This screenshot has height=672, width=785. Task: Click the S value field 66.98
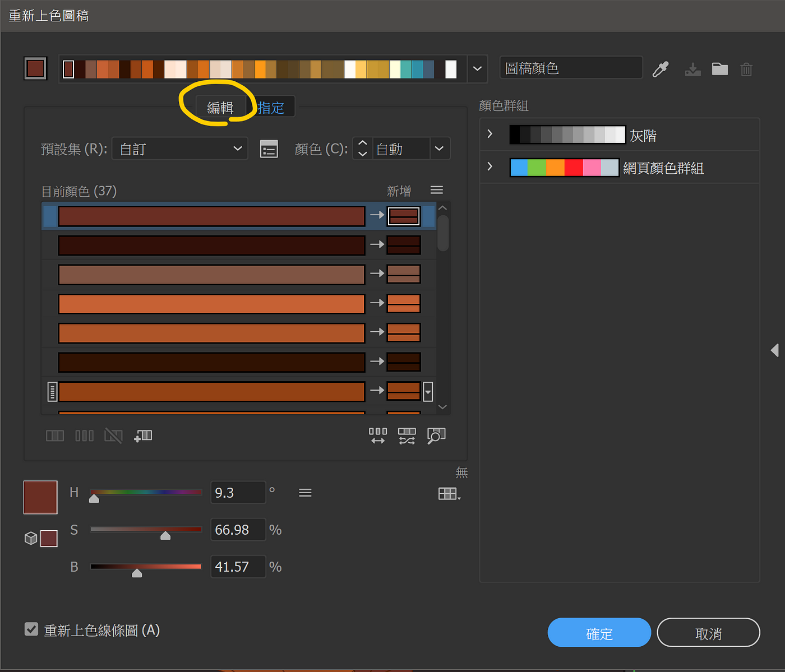point(238,530)
